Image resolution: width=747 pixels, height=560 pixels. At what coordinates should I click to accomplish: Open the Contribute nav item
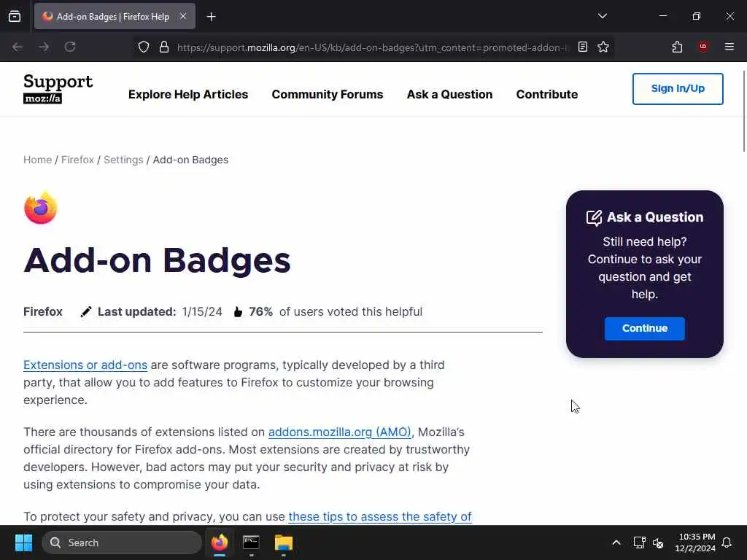pos(547,94)
